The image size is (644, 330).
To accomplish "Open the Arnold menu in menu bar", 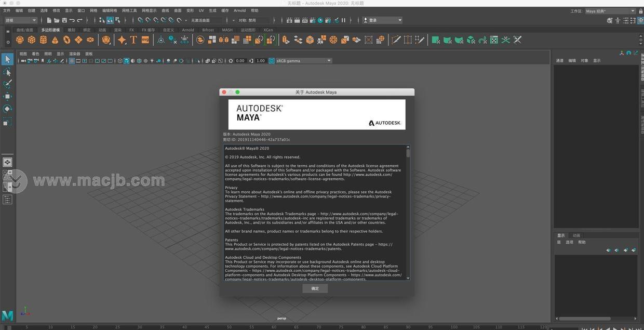I will coord(239,10).
